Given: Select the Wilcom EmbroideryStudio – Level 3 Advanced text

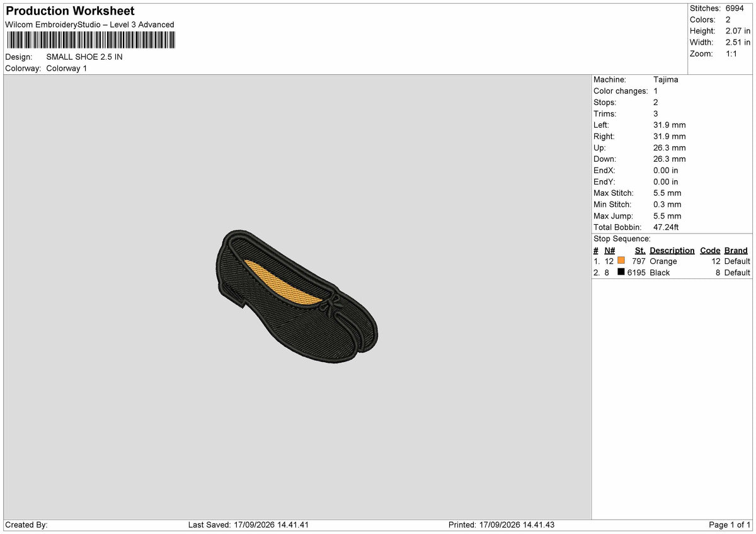Looking at the screenshot, I should (89, 25).
